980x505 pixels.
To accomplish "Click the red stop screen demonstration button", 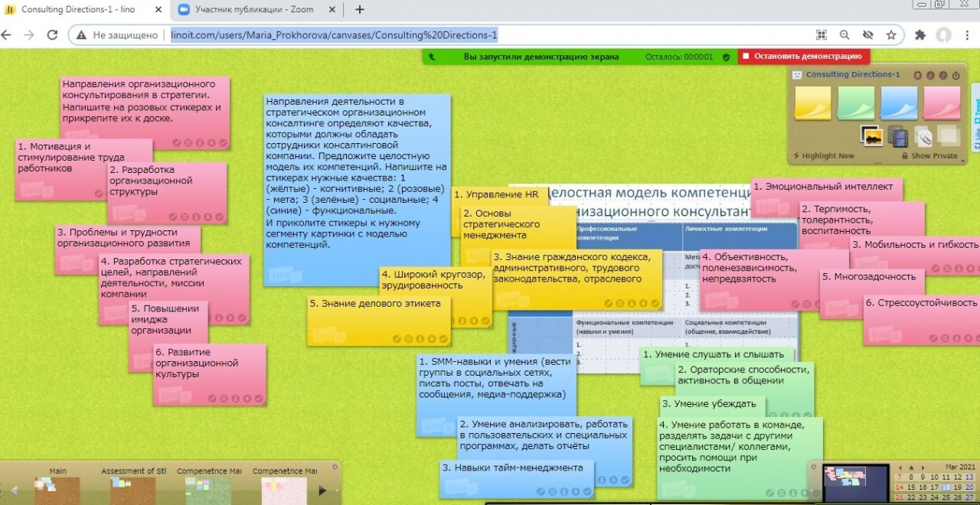I will 804,57.
